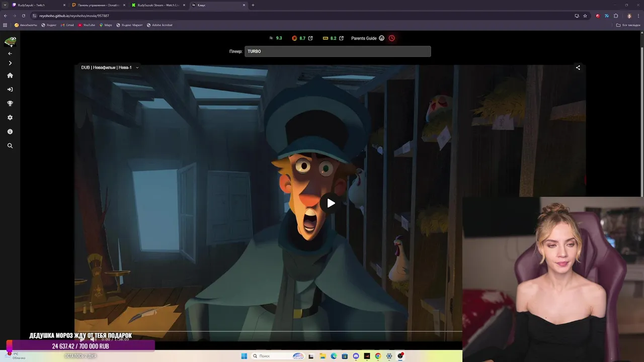Click the browser back button

[x=6, y=16]
